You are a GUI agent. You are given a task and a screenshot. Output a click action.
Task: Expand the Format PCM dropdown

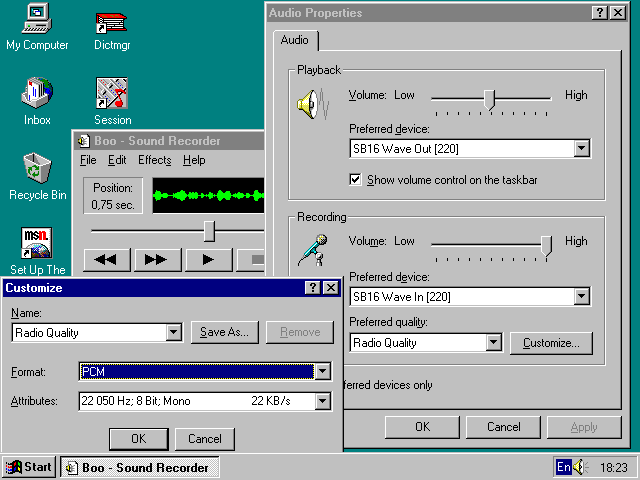click(x=322, y=372)
